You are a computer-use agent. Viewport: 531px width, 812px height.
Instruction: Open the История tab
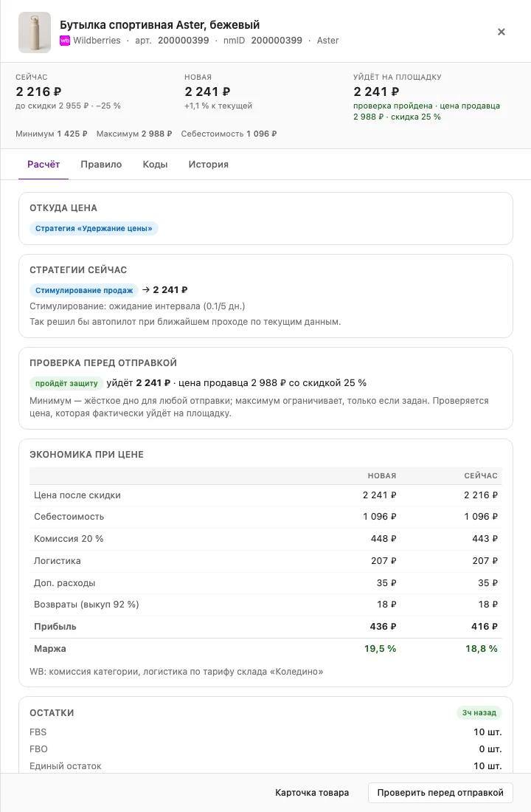coord(208,164)
